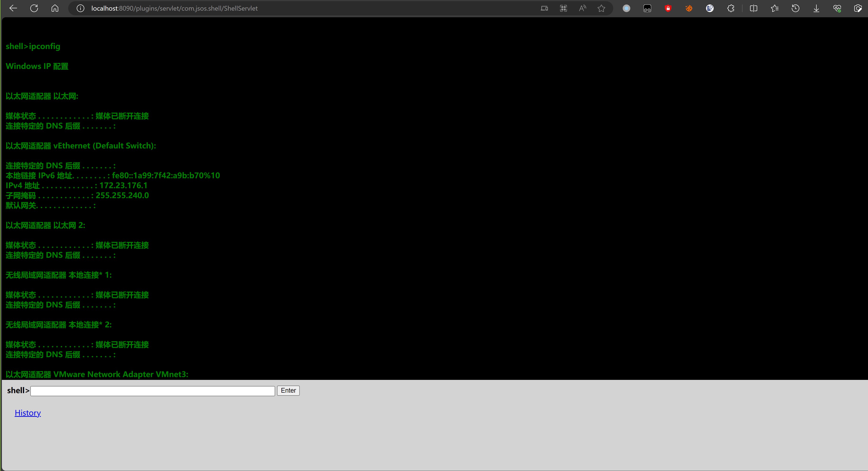The width and height of the screenshot is (868, 471).
Task: Open the red shield lock extension
Action: click(x=668, y=9)
